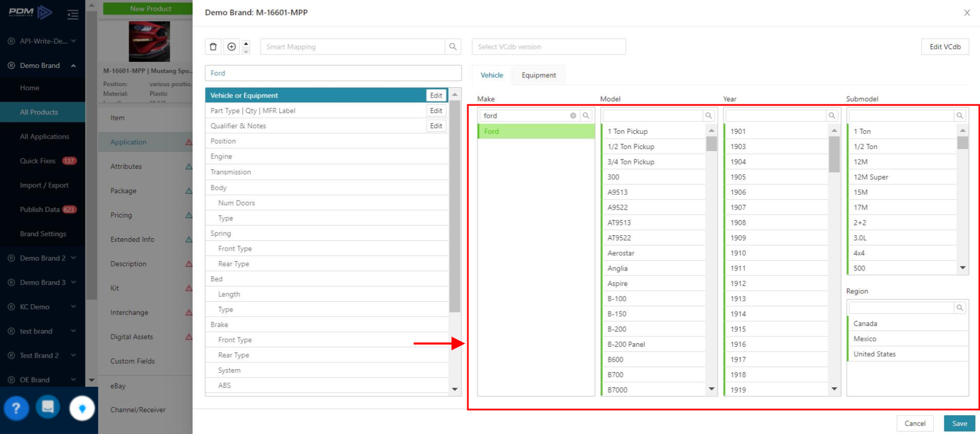Expand Test Brand 2 in sidebar
This screenshot has width=980, height=434.
(x=43, y=356)
